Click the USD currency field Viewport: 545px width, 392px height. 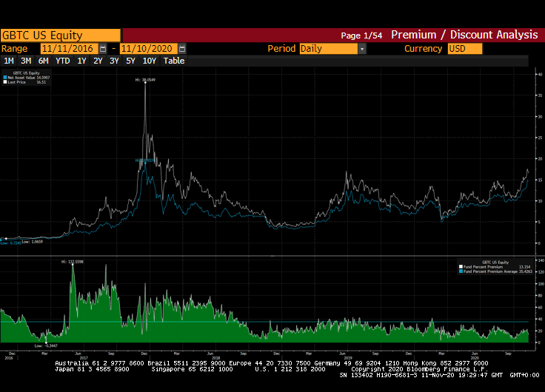coord(464,49)
